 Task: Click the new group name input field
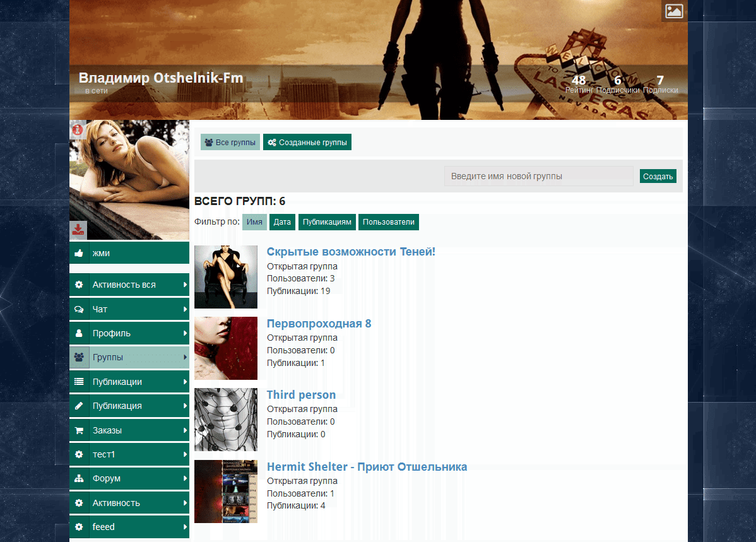point(538,176)
